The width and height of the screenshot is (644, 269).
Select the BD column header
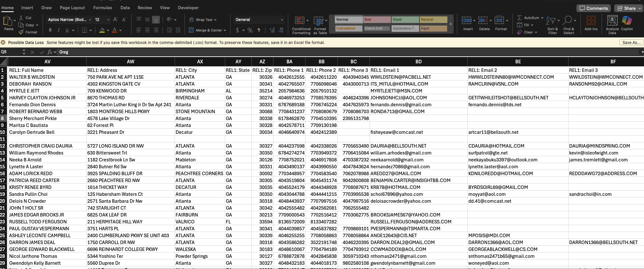point(419,62)
